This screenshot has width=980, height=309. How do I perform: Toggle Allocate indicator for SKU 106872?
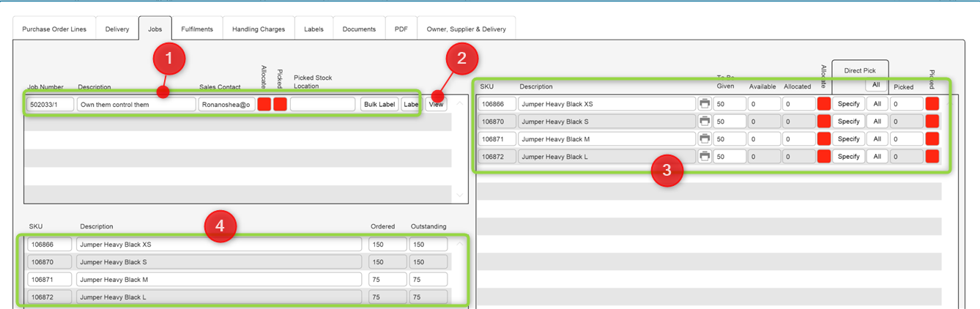pos(824,157)
